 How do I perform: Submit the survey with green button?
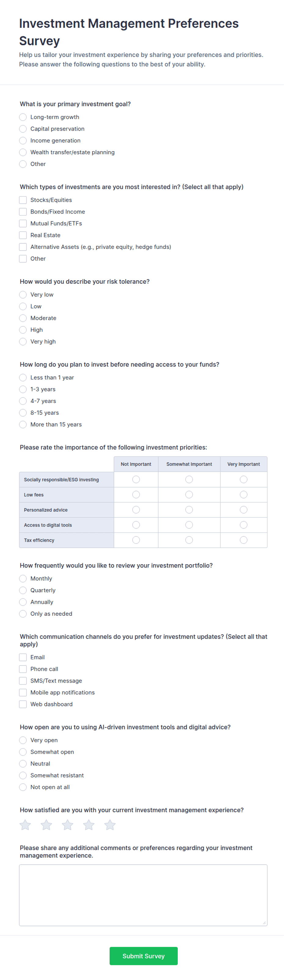click(144, 956)
